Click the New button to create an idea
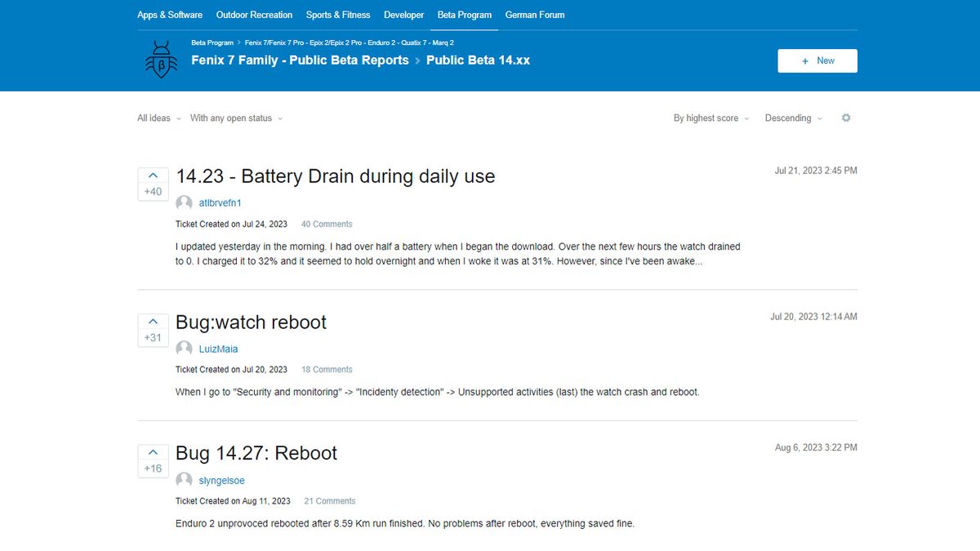This screenshot has height=551, width=980. click(x=817, y=60)
